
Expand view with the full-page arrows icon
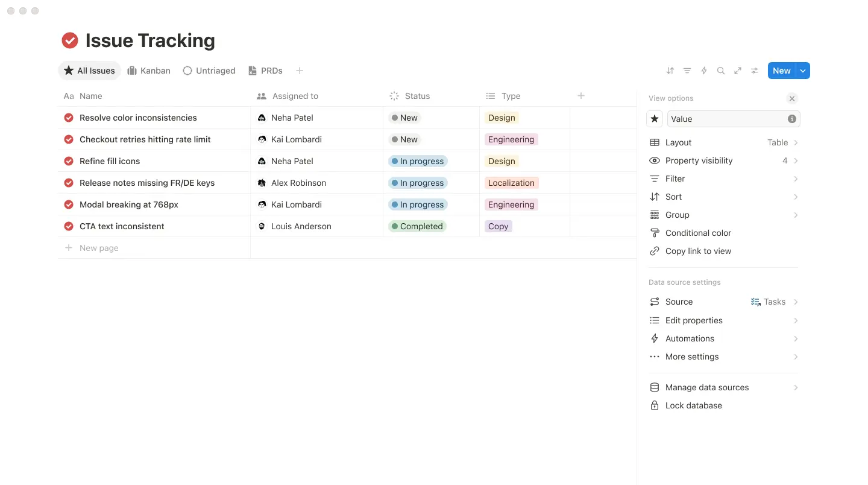click(737, 71)
